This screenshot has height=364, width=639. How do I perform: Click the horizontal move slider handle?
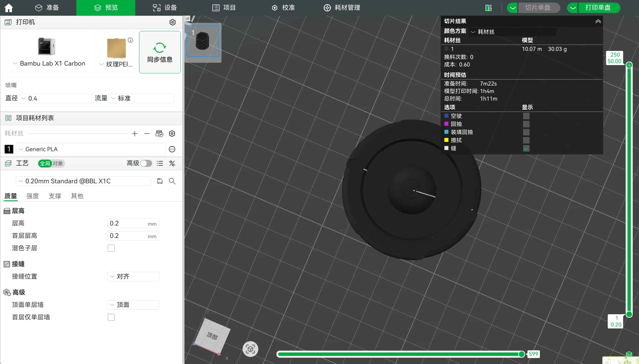coord(522,354)
